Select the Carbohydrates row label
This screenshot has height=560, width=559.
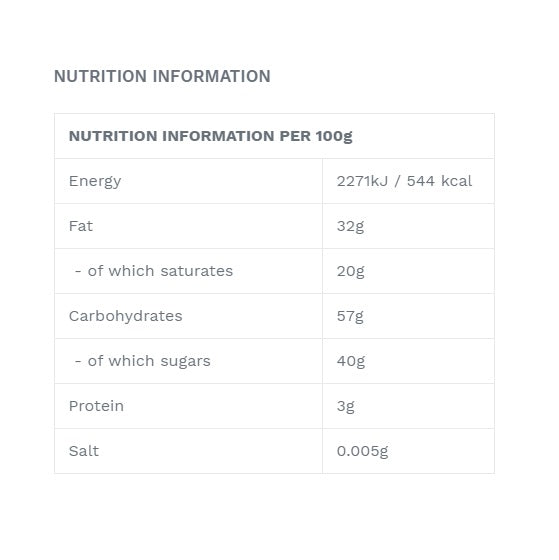pos(126,316)
